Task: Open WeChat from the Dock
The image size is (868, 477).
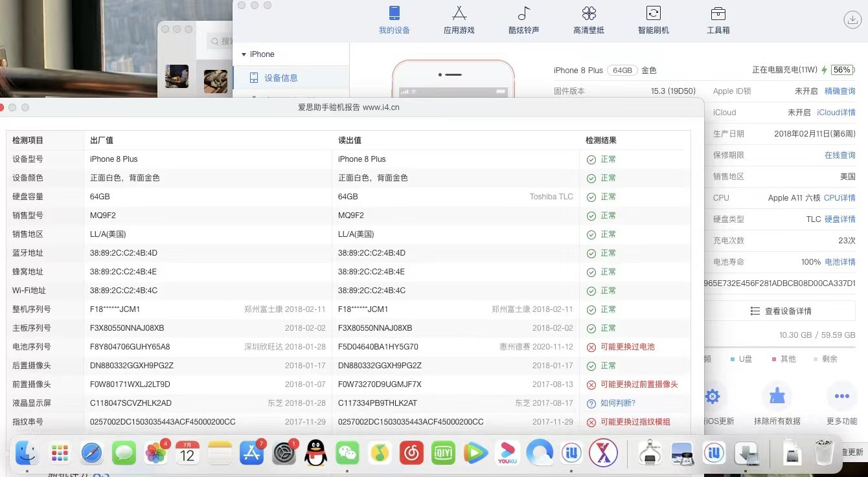Action: coord(347,453)
